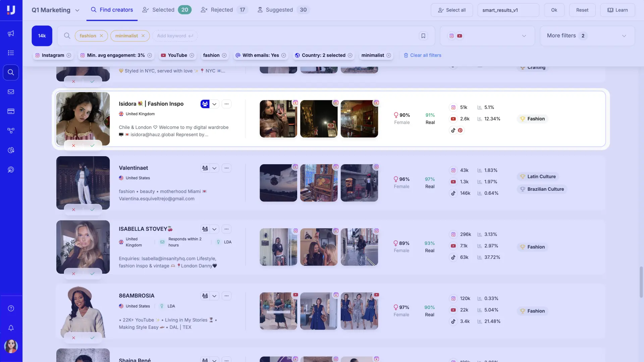Screen dimensions: 644x362
Task: Open Valentinaet's three-dot more menu
Action: click(227, 168)
